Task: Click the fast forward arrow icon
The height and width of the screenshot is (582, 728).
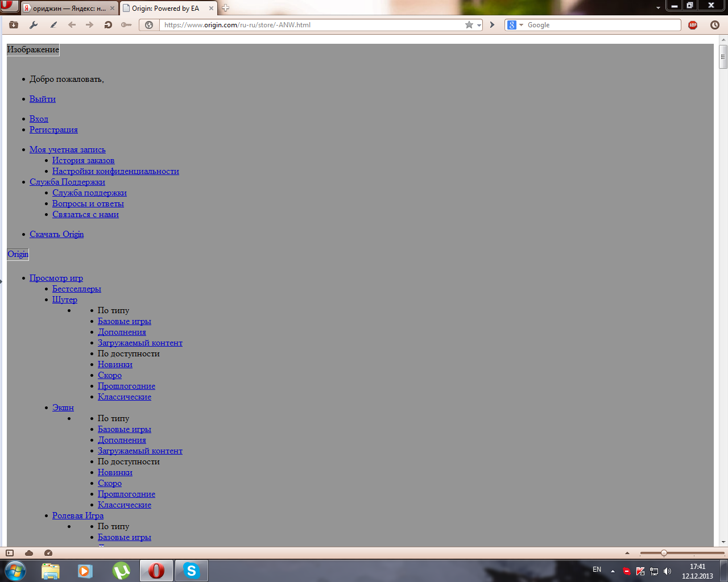Action: pyautogui.click(x=493, y=25)
